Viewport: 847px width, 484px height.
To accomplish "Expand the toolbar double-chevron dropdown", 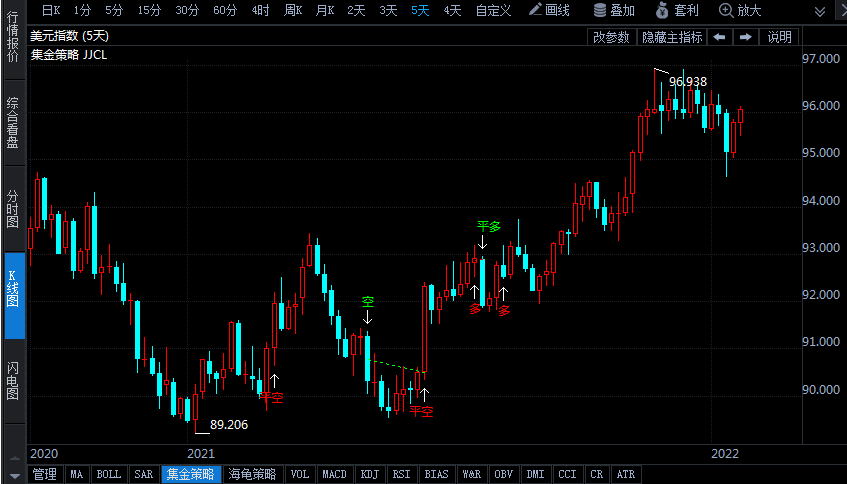I will tap(819, 11).
